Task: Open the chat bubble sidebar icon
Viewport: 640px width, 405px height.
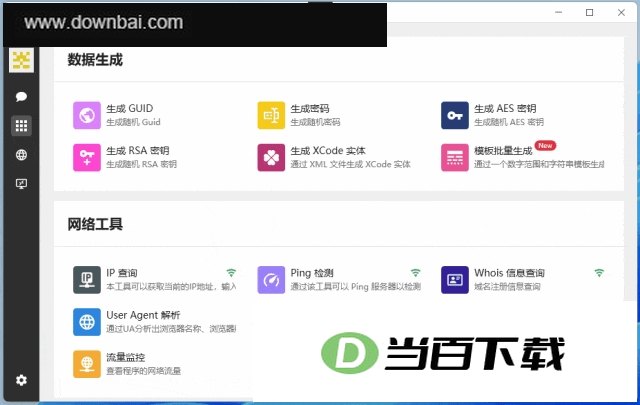Action: coord(21,97)
